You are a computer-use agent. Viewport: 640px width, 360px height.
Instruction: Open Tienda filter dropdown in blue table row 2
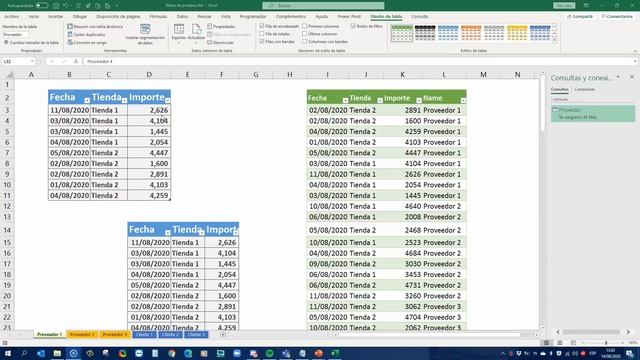pyautogui.click(x=124, y=100)
